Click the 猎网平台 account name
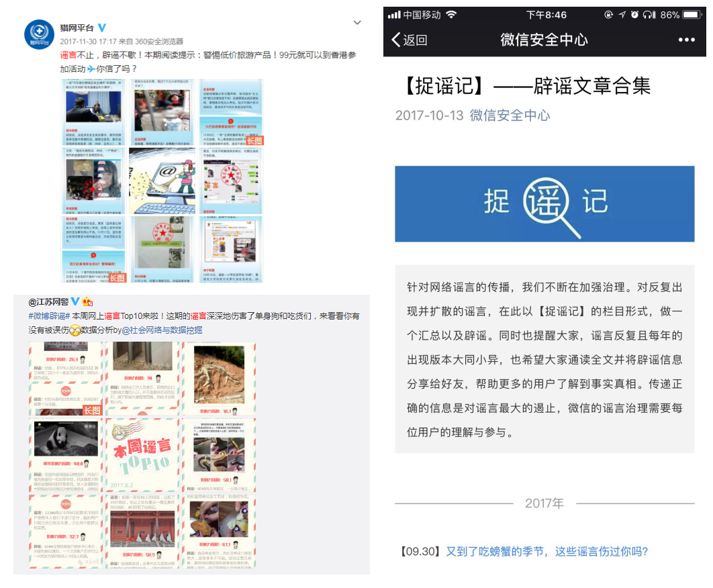This screenshot has height=588, width=713. (77, 28)
